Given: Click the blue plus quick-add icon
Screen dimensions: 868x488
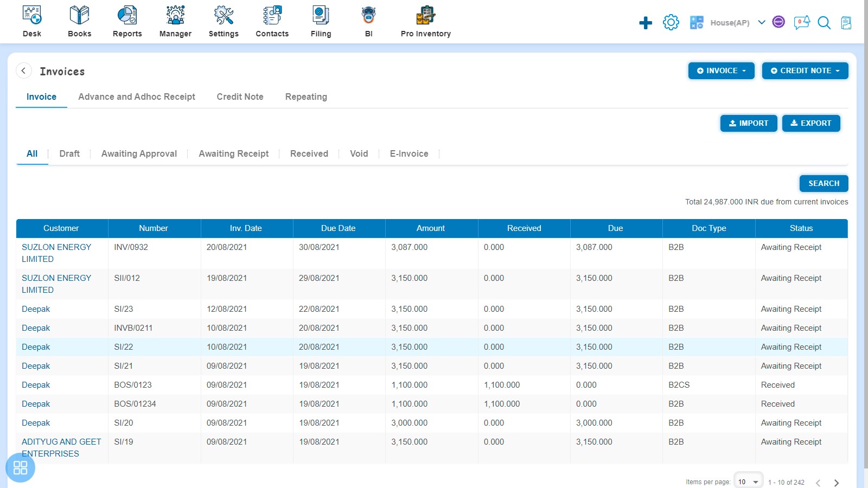Looking at the screenshot, I should tap(646, 23).
